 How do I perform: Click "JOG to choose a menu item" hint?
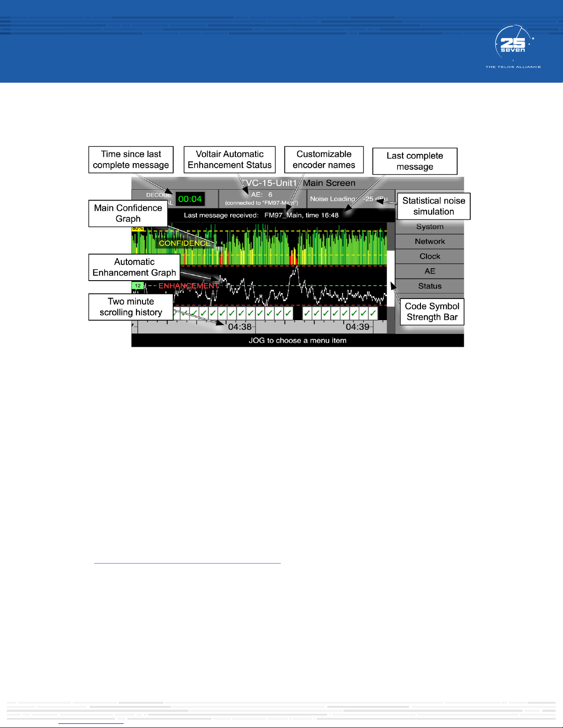(297, 340)
